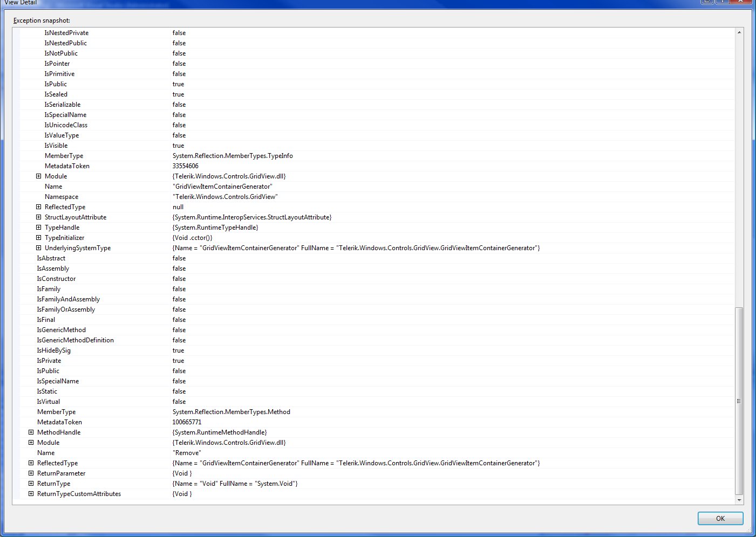Select the IsSerializable row
756x537 pixels.
point(377,105)
